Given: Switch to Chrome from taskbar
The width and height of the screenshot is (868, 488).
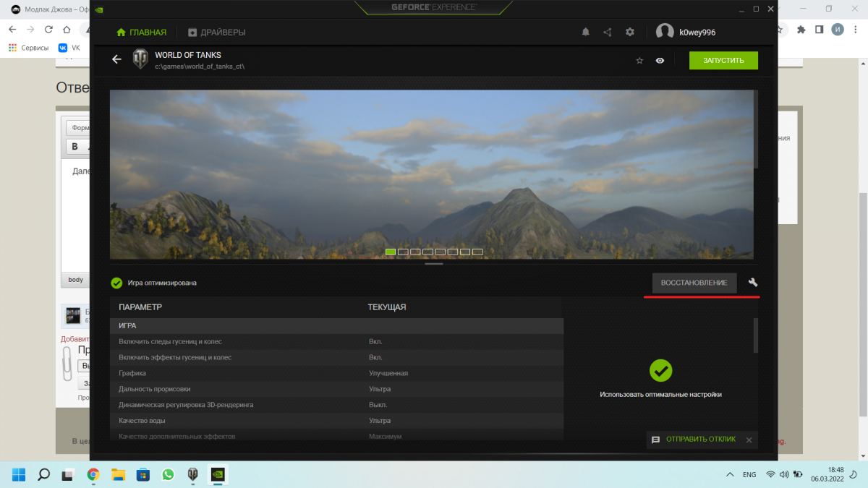Looking at the screenshot, I should [93, 474].
